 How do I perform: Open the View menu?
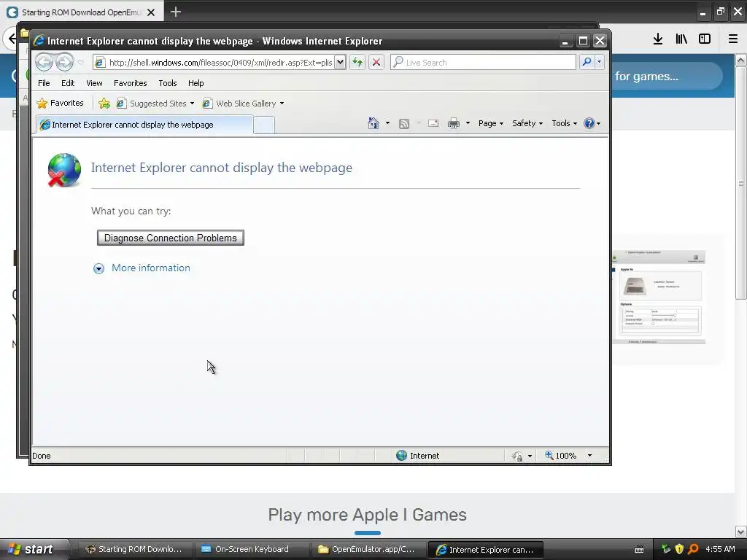tap(94, 83)
